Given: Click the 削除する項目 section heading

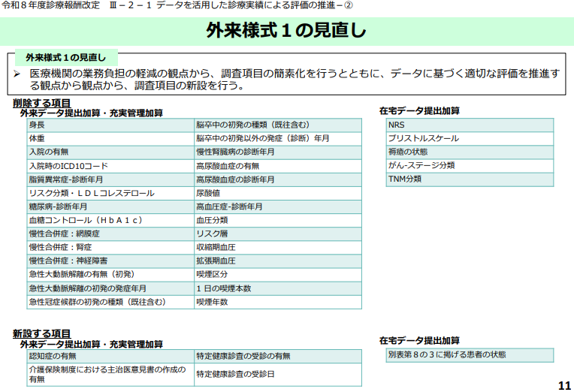Looking at the screenshot, I should point(42,103).
